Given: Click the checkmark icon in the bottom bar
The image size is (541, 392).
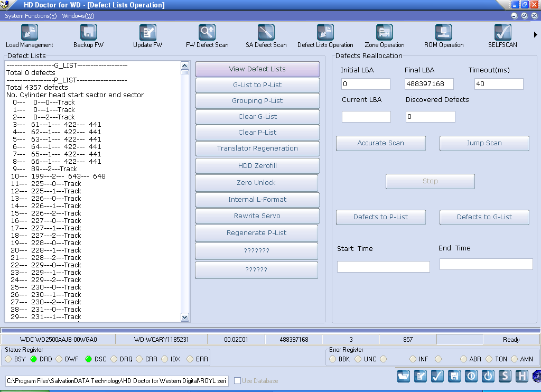Looking at the screenshot, I should coord(437,376).
